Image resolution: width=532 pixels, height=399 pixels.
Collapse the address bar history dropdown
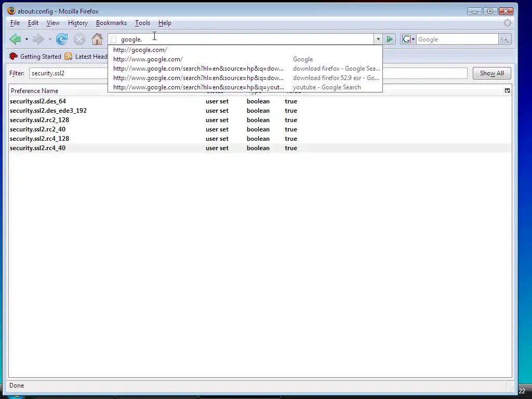(x=378, y=39)
